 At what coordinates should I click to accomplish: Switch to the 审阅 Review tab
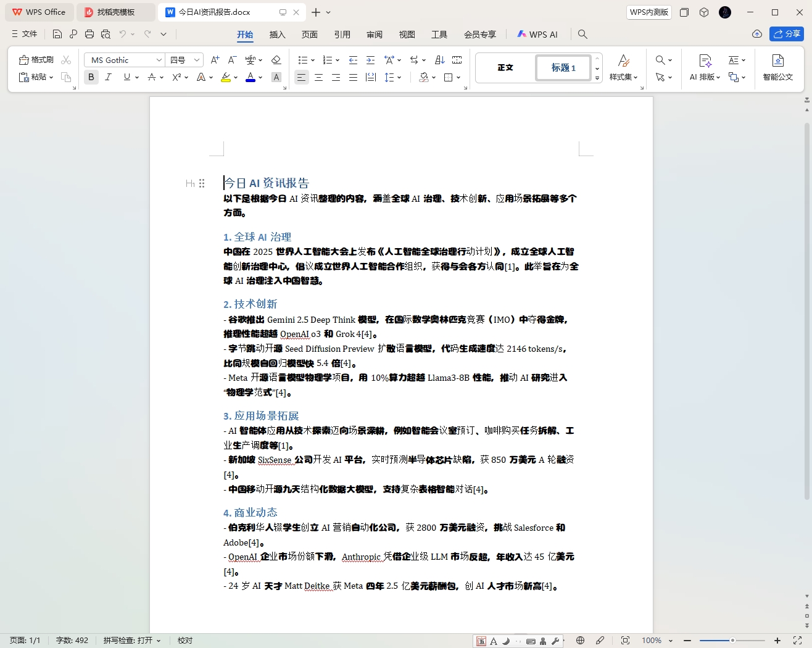point(375,35)
